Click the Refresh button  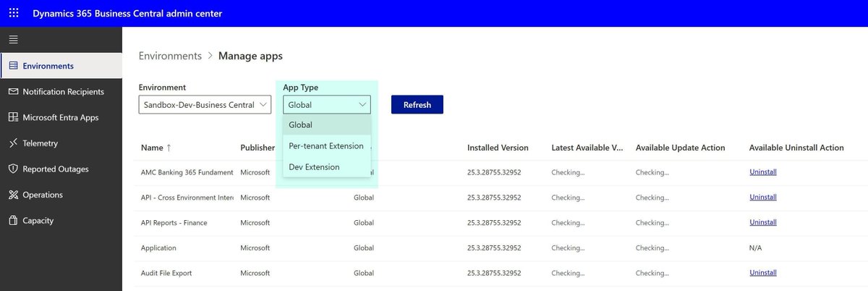click(417, 105)
